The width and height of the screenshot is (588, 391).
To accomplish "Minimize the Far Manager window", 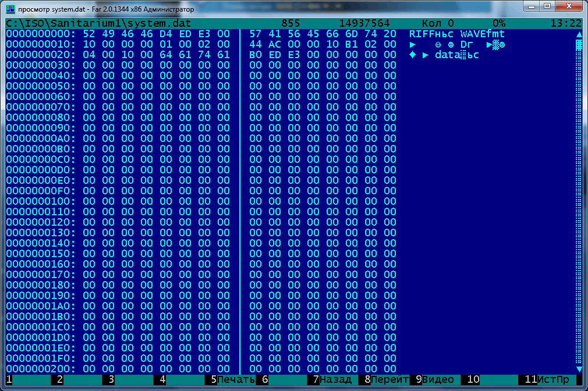I will 532,6.
